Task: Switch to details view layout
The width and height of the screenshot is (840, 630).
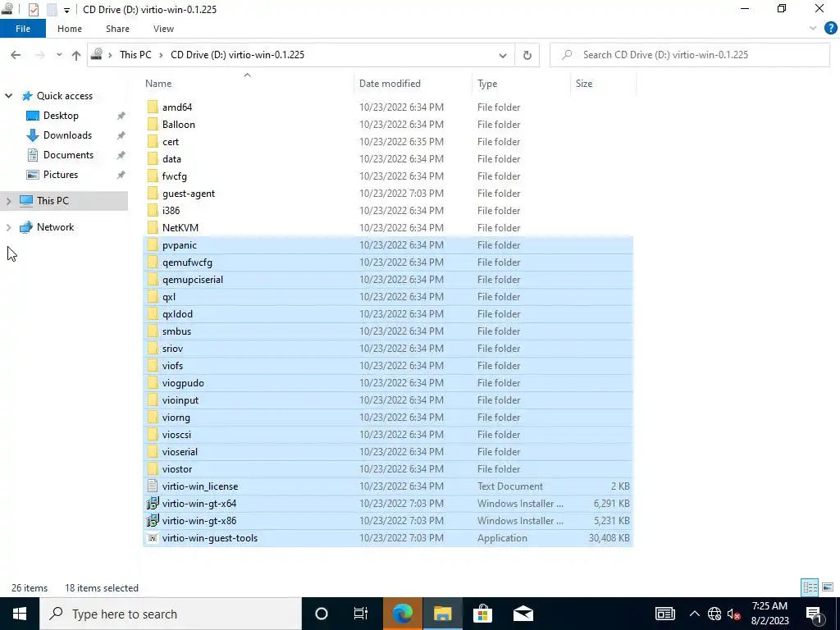Action: click(810, 587)
